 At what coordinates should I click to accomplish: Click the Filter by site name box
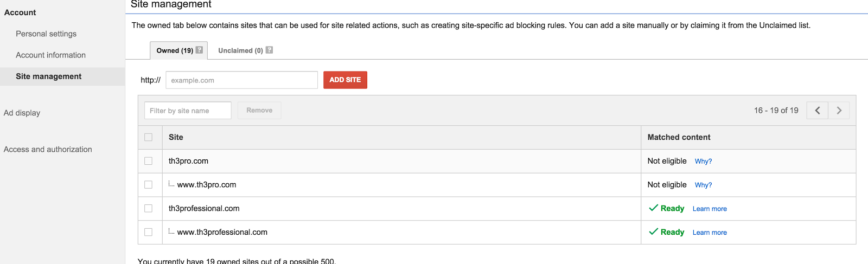188,111
